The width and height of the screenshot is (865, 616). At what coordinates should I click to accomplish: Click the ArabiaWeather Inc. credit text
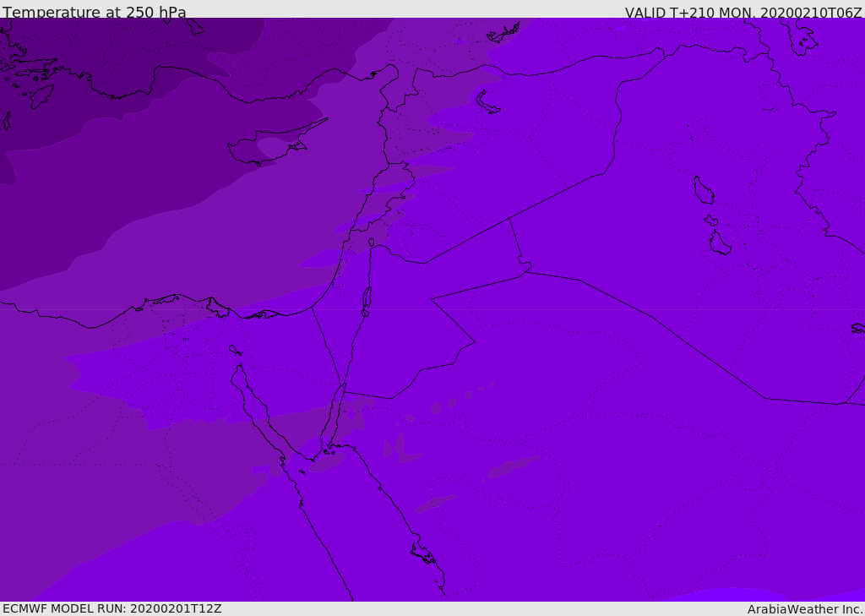(805, 609)
